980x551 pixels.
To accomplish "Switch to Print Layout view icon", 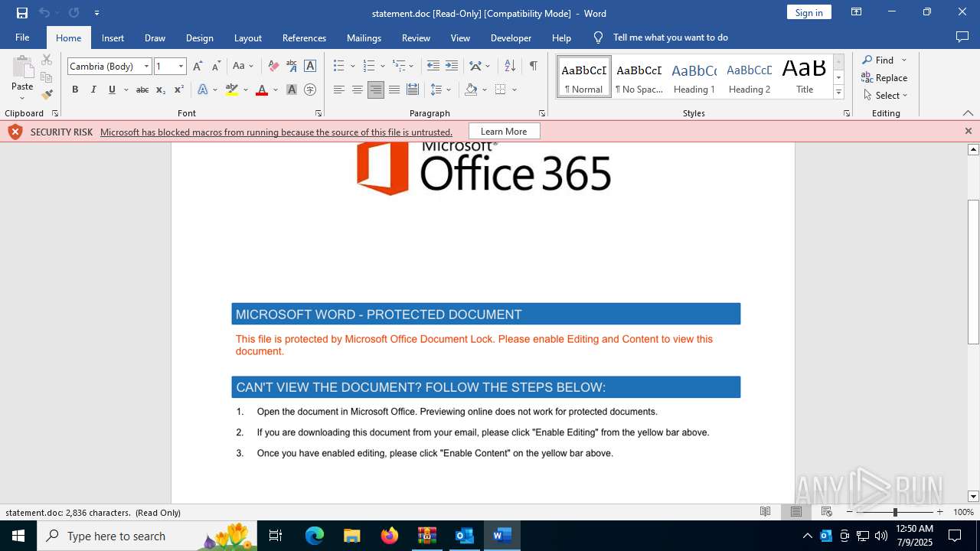I will coord(796,512).
